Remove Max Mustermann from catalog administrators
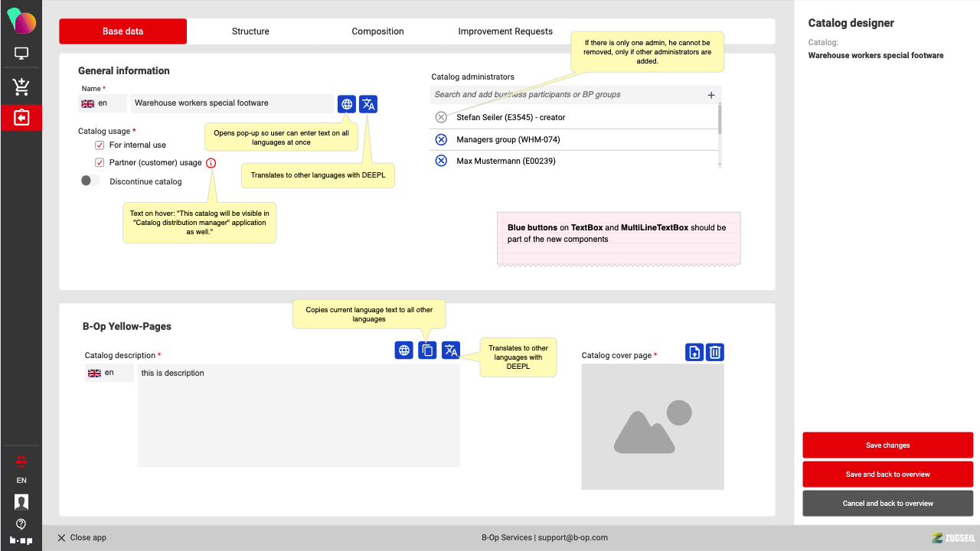The height and width of the screenshot is (551, 980). (x=441, y=161)
